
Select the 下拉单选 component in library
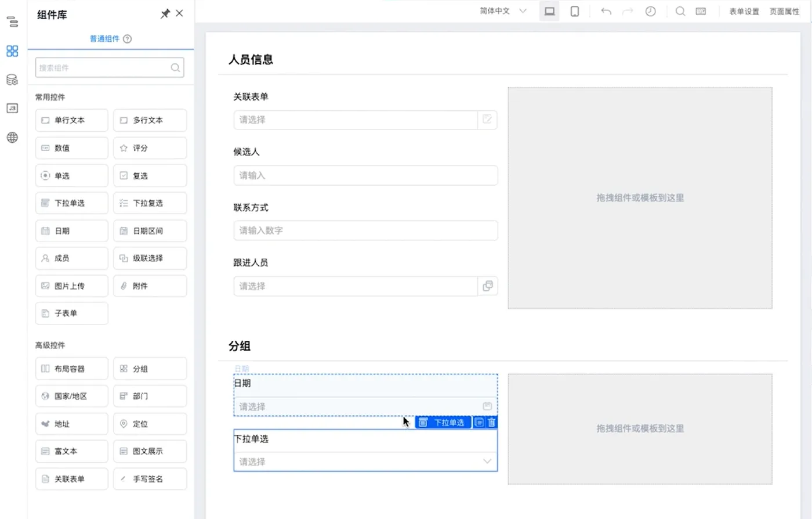[71, 203]
